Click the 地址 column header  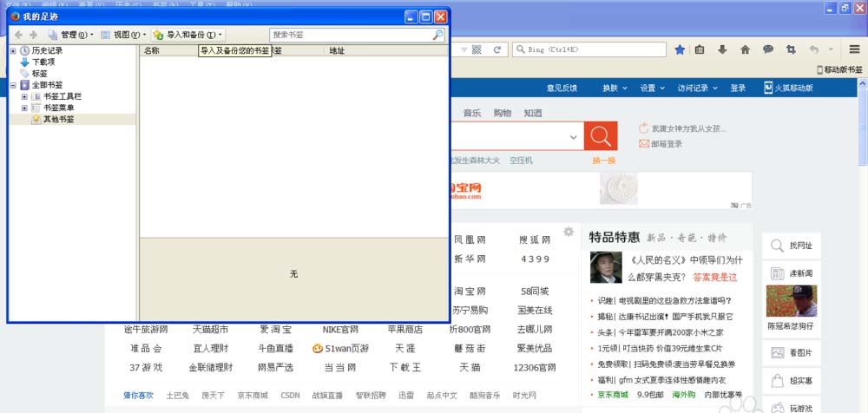pos(337,51)
